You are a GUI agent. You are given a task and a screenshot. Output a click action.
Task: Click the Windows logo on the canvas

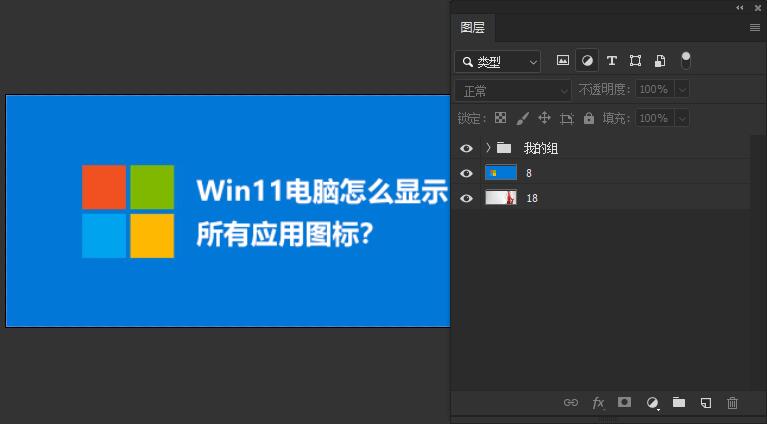(x=128, y=211)
